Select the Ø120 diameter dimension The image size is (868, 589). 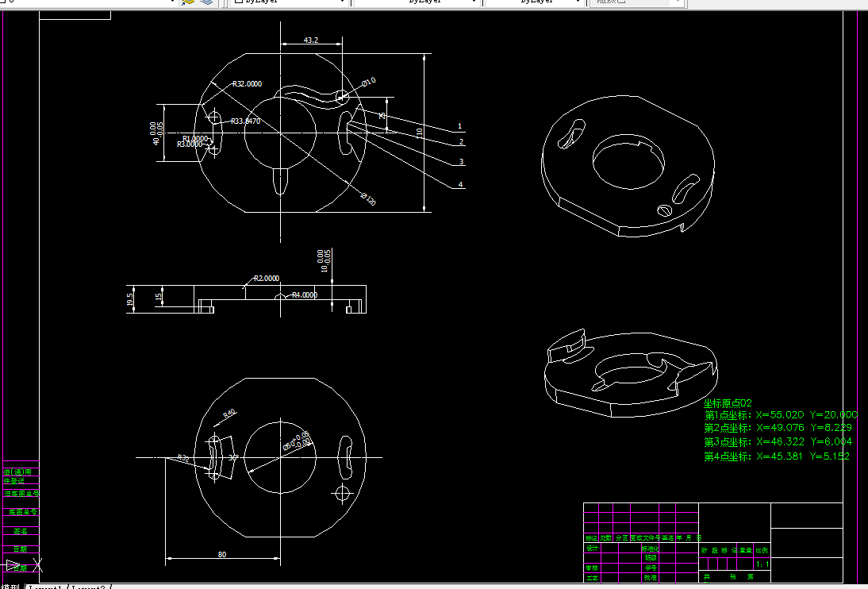(x=368, y=199)
